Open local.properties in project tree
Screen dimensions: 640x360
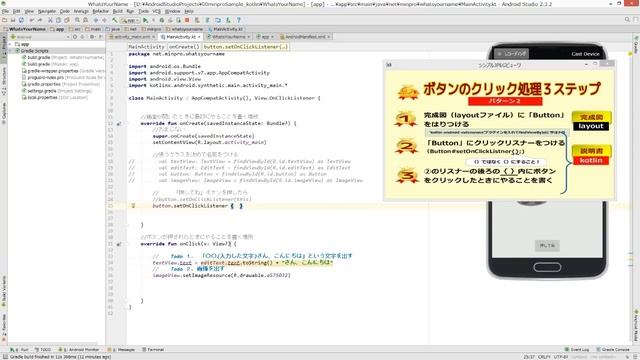point(55,97)
